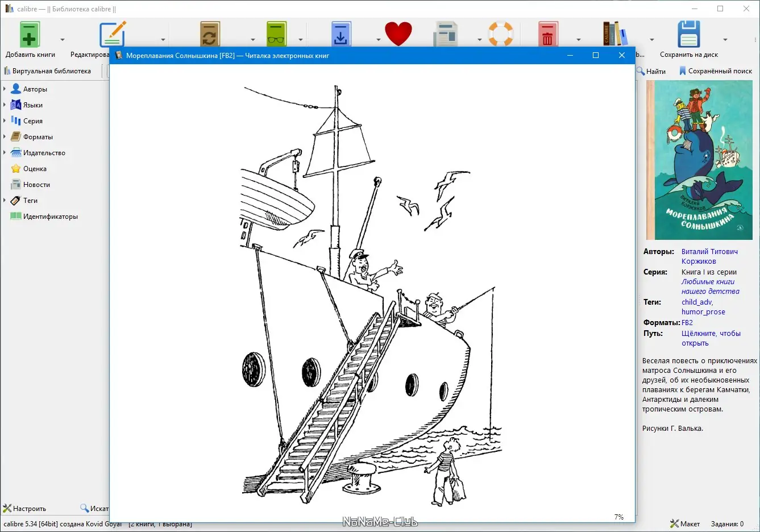760x532 pixels.
Task: Click the child_adv tag link
Action: click(x=697, y=302)
